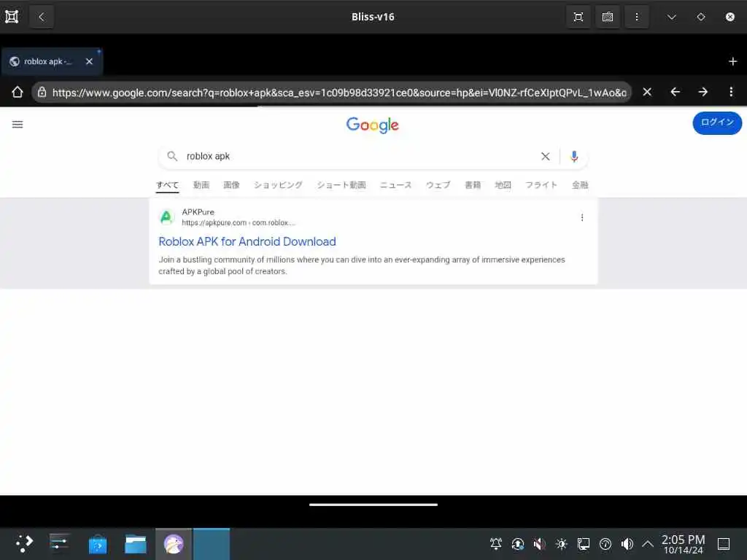Select the roblox apk browser tab
747x560 pixels.
(x=47, y=61)
